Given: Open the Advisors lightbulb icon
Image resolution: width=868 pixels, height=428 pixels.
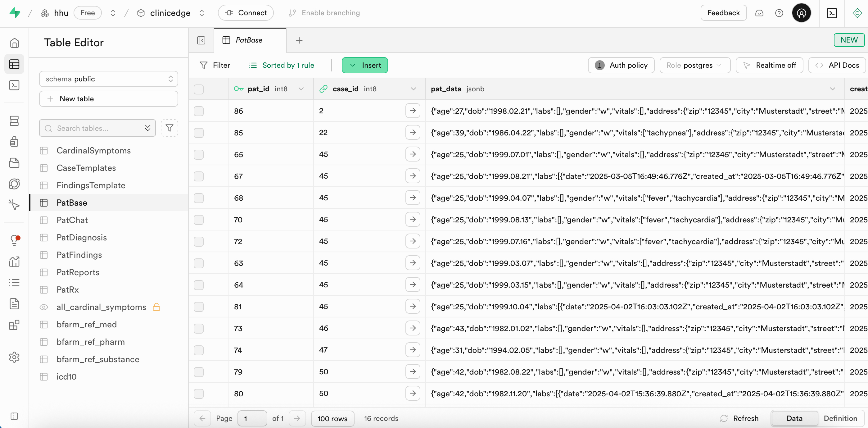Looking at the screenshot, I should tap(14, 240).
